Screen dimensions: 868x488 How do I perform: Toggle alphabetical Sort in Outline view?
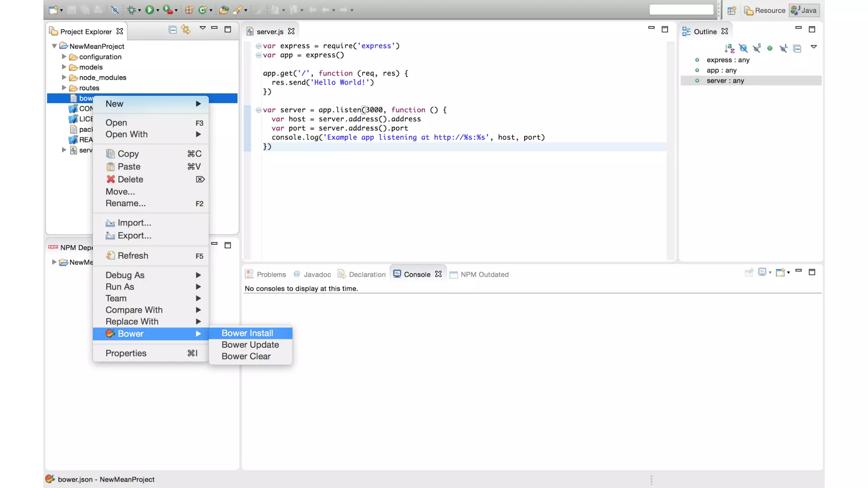click(x=729, y=48)
